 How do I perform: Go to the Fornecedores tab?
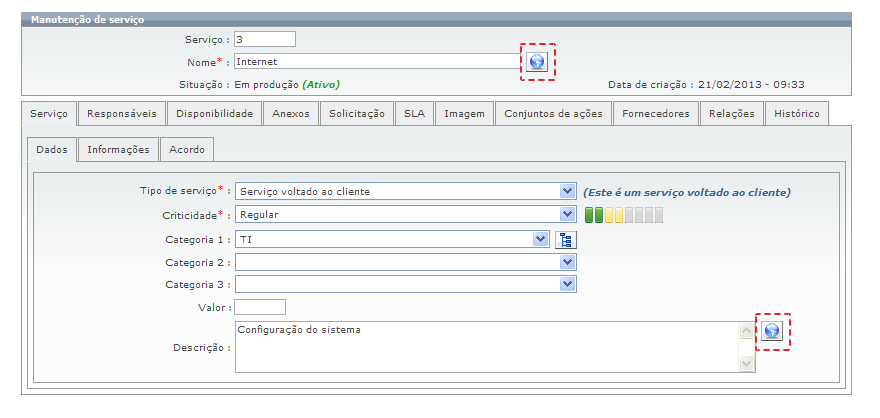[x=656, y=114]
